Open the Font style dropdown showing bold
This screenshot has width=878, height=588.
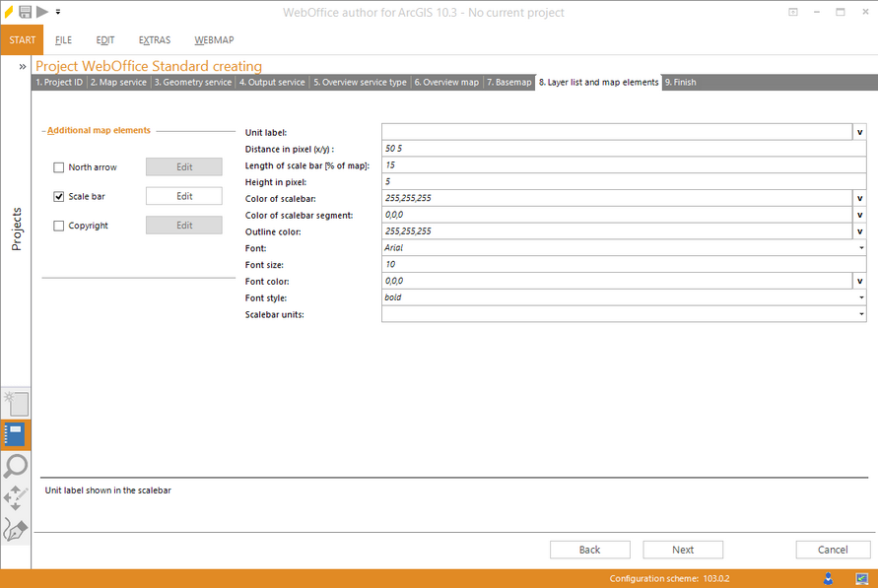coord(860,296)
